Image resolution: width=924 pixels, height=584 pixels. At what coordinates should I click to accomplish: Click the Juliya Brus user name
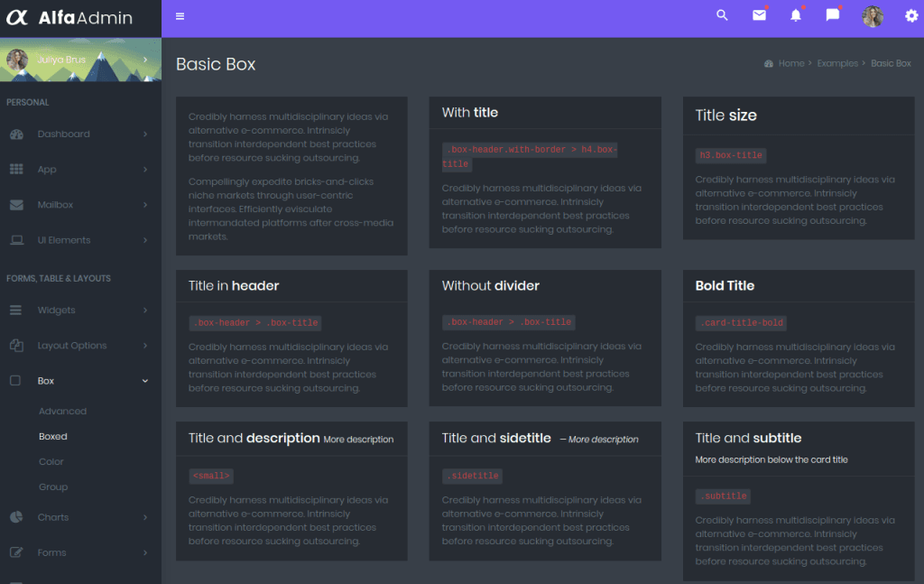point(61,60)
